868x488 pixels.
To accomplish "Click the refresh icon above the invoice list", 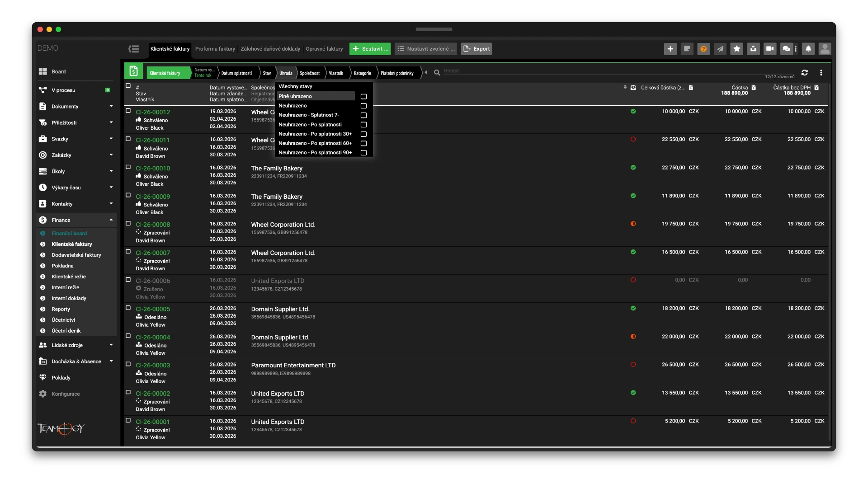I will tap(806, 72).
